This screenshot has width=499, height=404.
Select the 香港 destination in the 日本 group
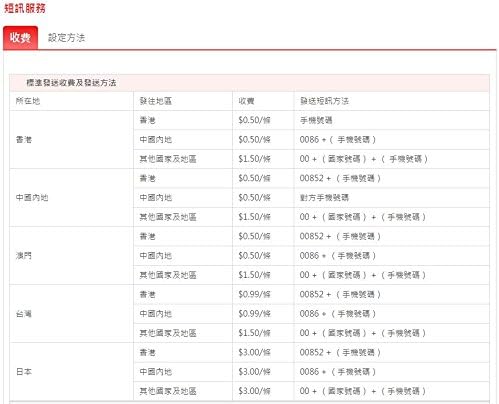tap(147, 352)
